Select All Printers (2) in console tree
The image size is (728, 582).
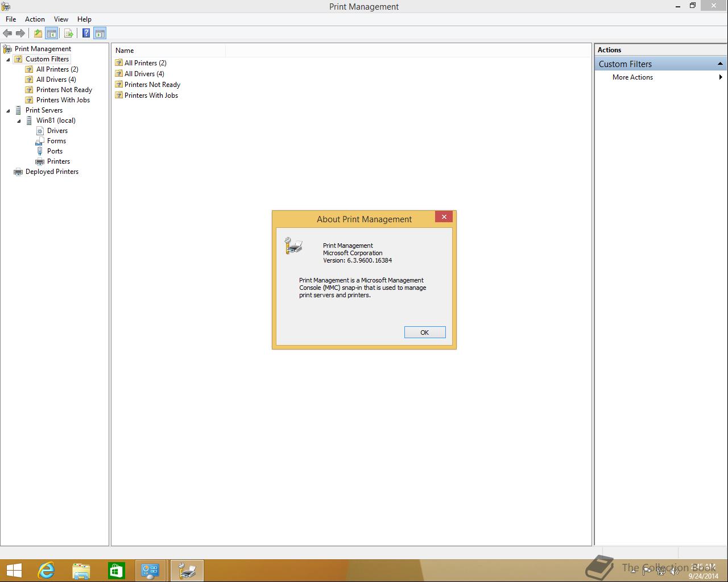57,69
